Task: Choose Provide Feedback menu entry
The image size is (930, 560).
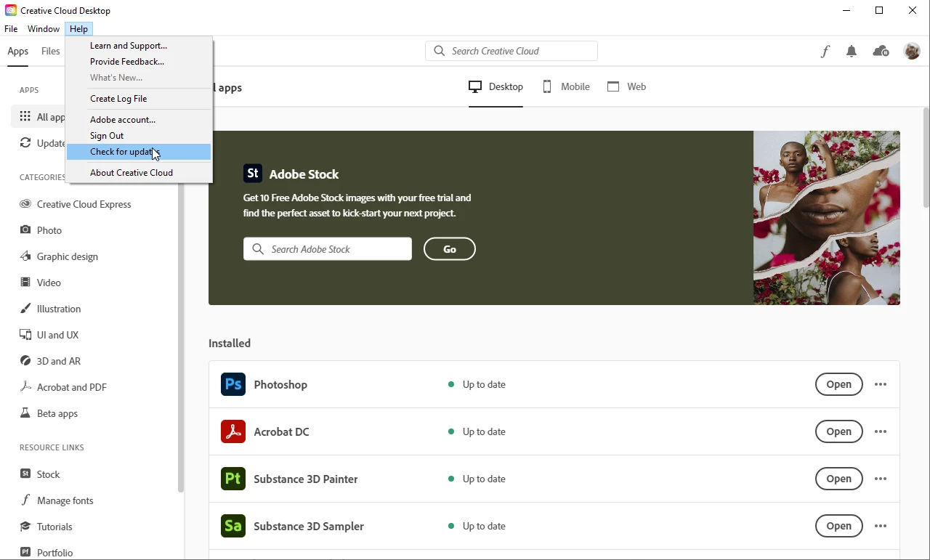Action: coord(139,62)
